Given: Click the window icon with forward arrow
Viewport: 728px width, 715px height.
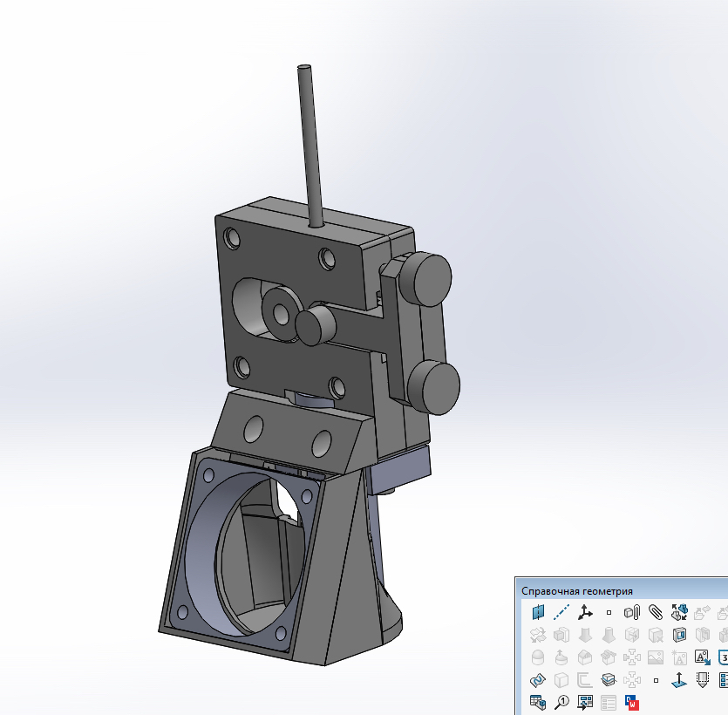Looking at the screenshot, I should (584, 700).
